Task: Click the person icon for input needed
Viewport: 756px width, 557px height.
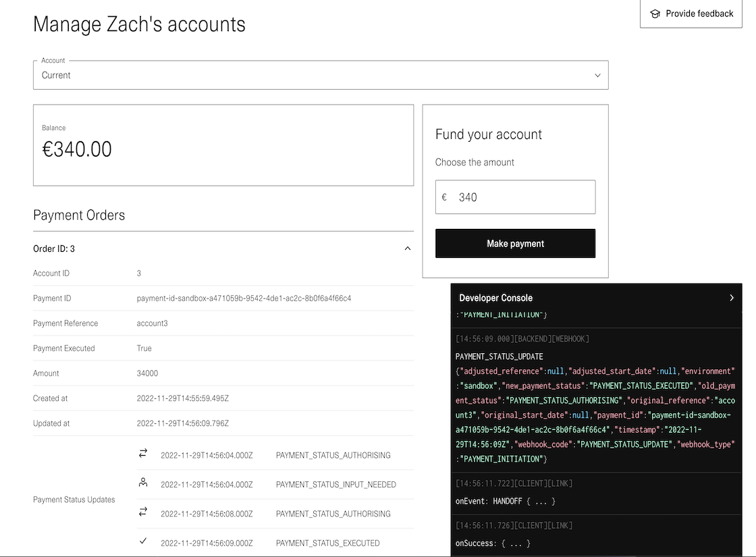Action: click(x=143, y=483)
